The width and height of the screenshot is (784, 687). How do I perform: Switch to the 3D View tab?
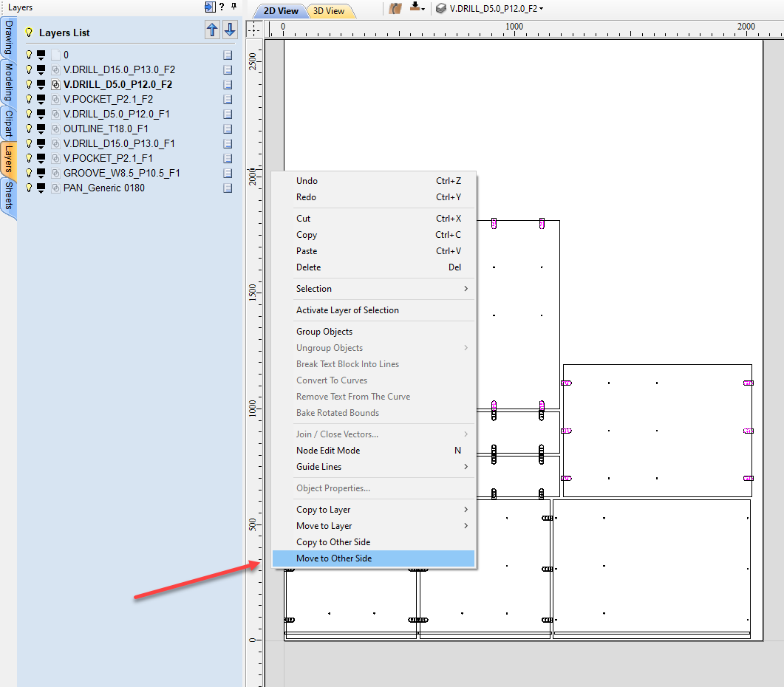coord(329,10)
